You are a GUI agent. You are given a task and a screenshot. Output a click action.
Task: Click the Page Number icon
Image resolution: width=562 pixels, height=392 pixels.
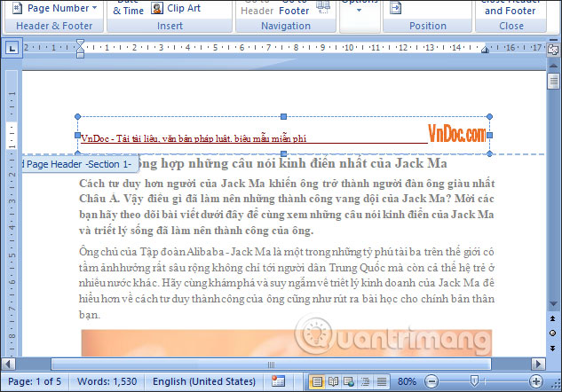(17, 8)
